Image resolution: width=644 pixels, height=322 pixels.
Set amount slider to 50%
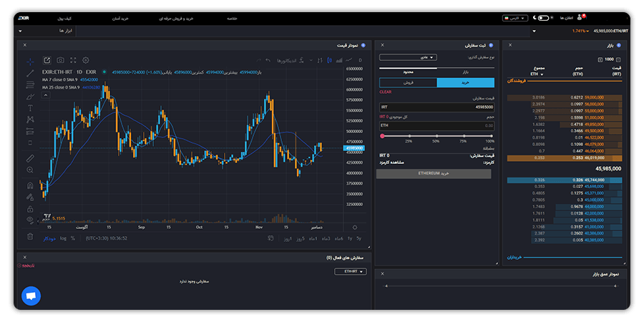tap(436, 136)
